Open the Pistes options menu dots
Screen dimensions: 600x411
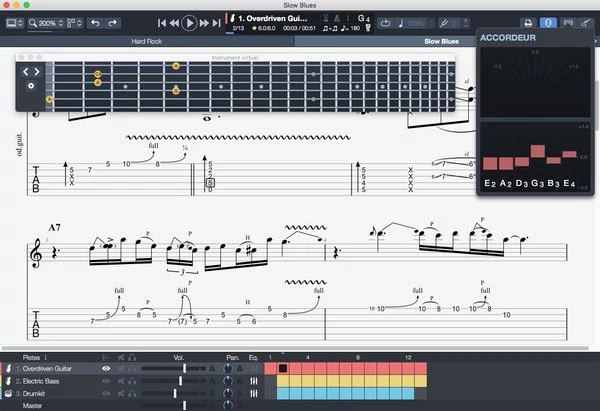46,357
